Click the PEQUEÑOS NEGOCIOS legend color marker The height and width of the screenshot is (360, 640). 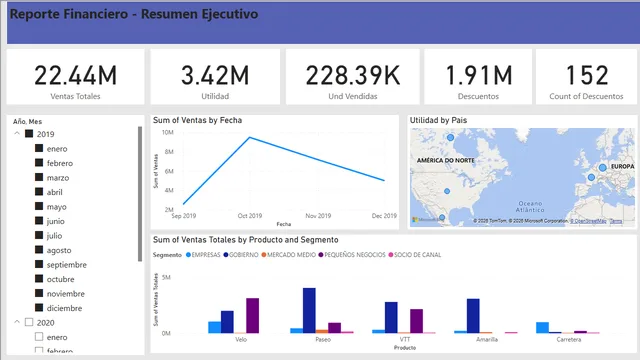coord(321,255)
